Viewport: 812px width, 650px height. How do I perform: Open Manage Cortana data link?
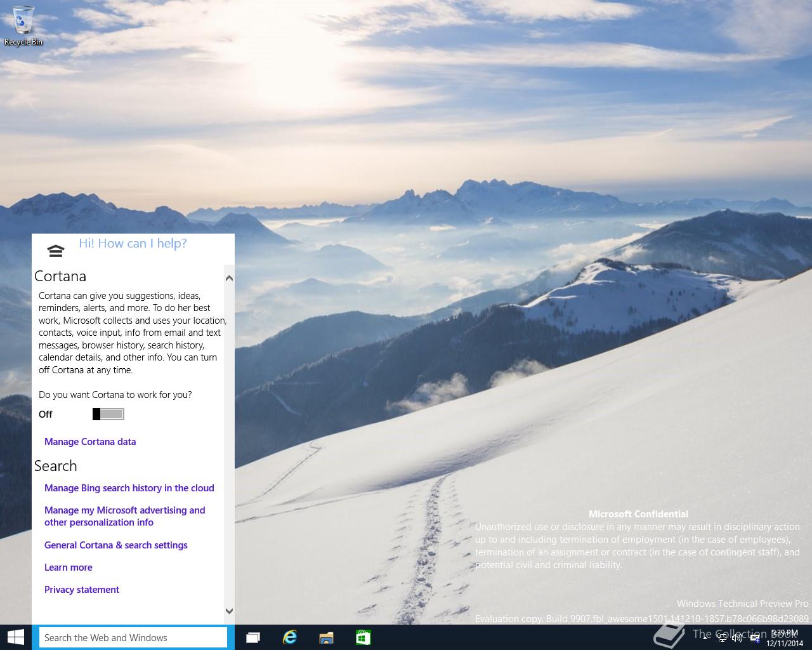(90, 442)
